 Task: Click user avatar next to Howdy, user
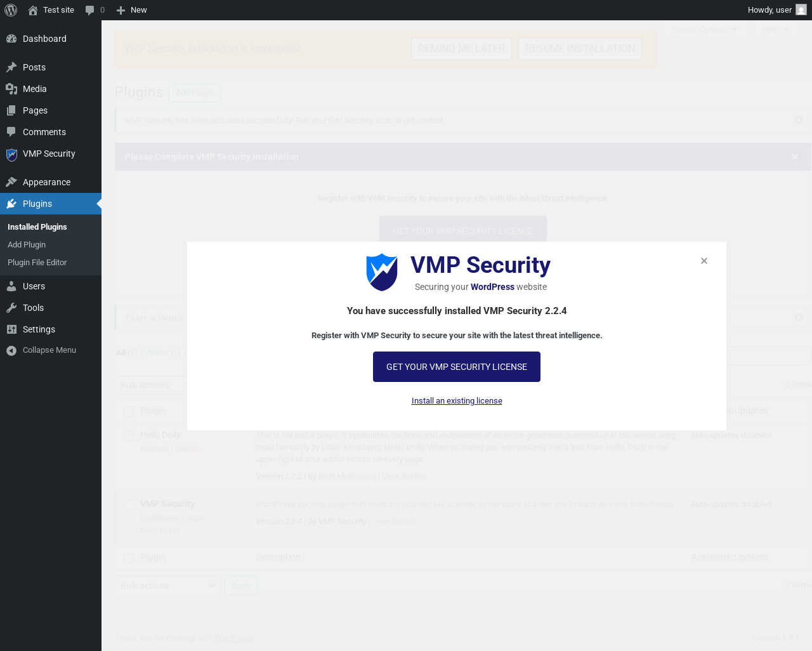click(801, 10)
